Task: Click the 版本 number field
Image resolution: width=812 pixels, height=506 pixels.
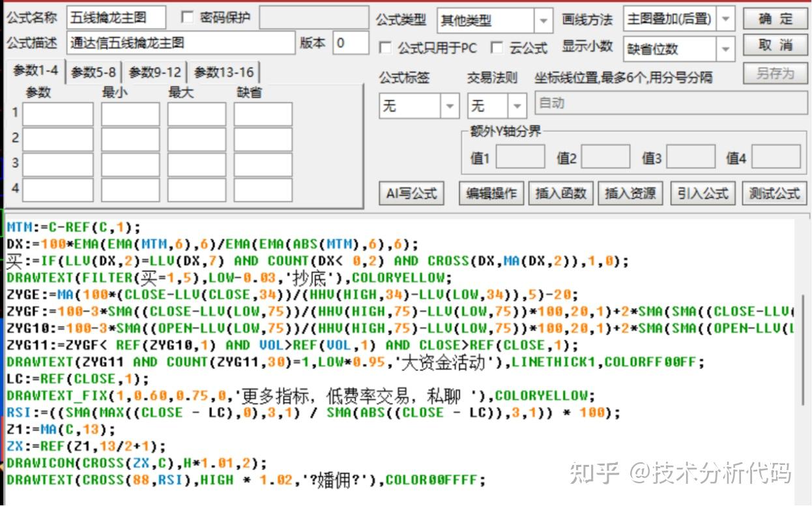Action: click(x=351, y=44)
